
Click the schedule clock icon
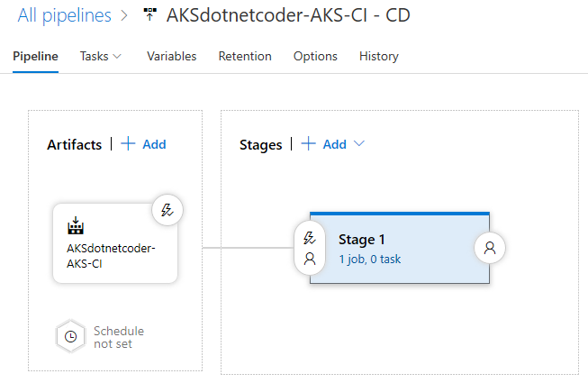click(70, 336)
